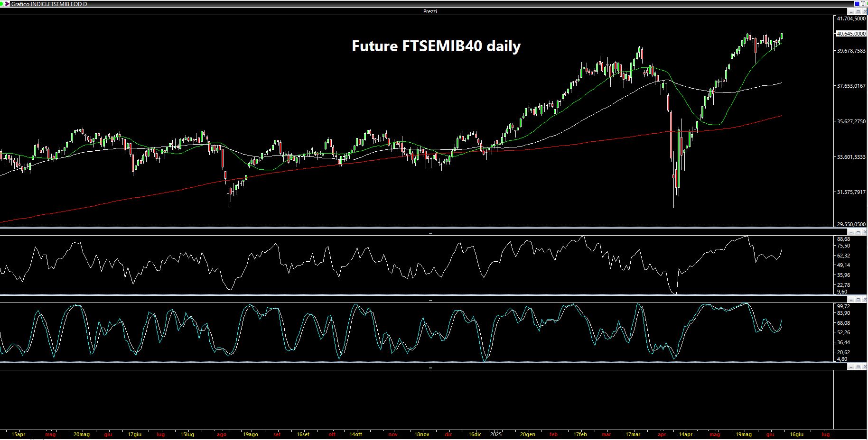This screenshot has height=440, width=868.
Task: Click the 19ago date label
Action: pyautogui.click(x=250, y=434)
